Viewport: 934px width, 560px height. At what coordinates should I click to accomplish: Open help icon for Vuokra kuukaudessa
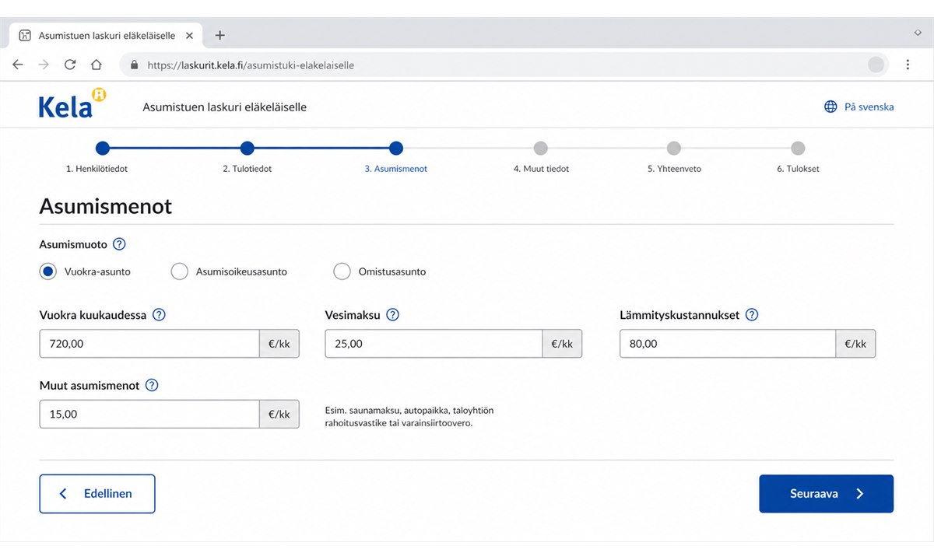[x=159, y=315]
